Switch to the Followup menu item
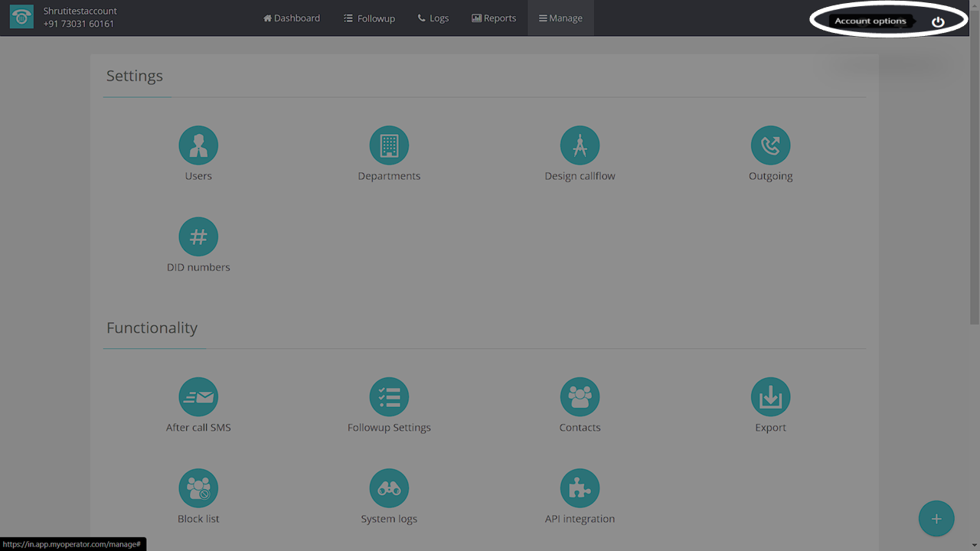The image size is (980, 551). tap(369, 18)
